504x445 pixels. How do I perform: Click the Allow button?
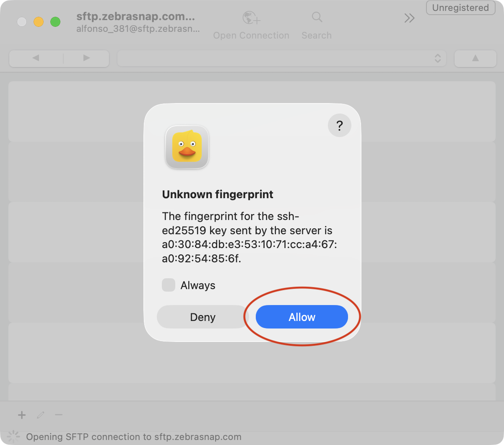(x=302, y=317)
